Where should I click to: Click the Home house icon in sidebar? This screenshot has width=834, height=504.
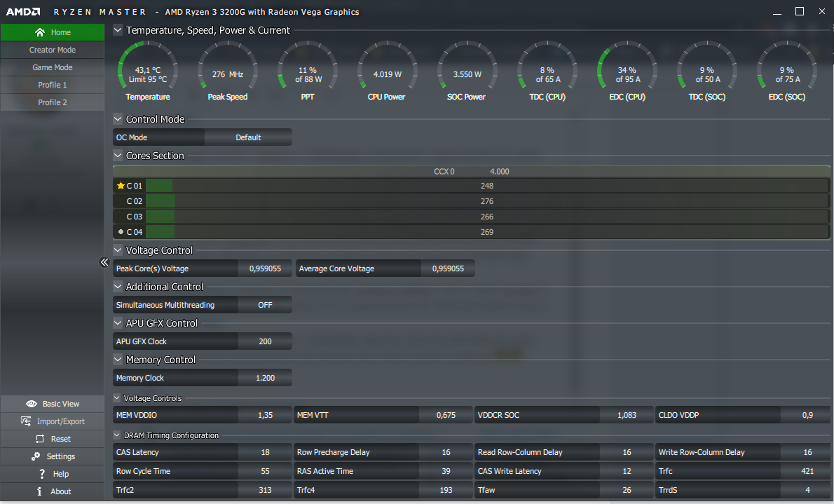pyautogui.click(x=40, y=32)
